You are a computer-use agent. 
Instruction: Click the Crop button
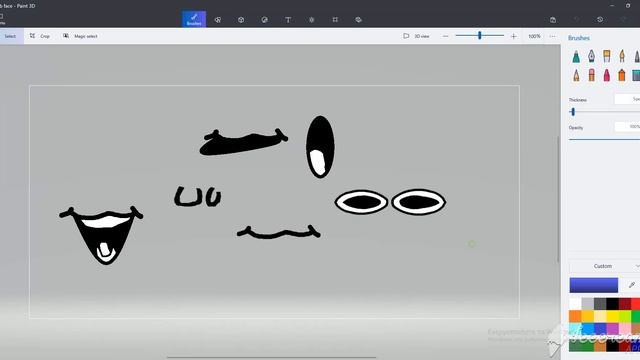pyautogui.click(x=40, y=36)
